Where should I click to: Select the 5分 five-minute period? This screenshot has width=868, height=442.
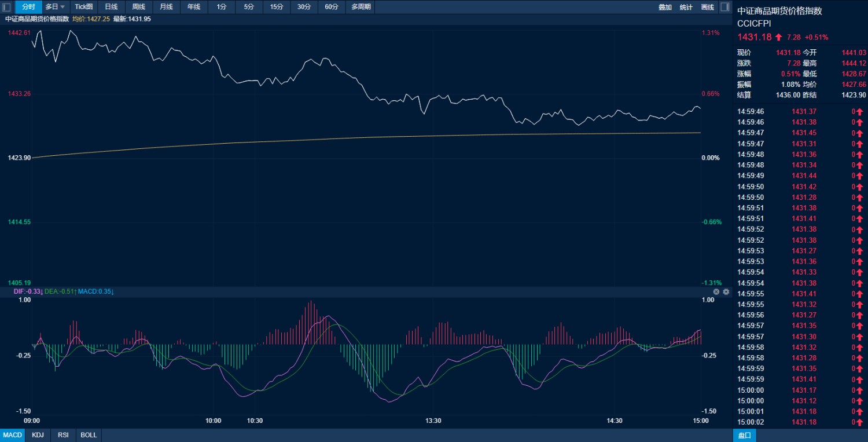pyautogui.click(x=249, y=7)
